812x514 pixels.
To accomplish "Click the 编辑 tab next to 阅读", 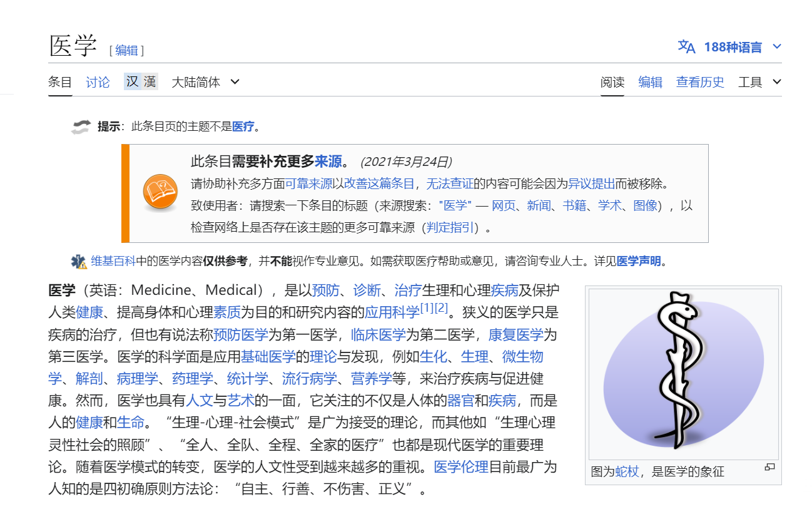I will (650, 82).
